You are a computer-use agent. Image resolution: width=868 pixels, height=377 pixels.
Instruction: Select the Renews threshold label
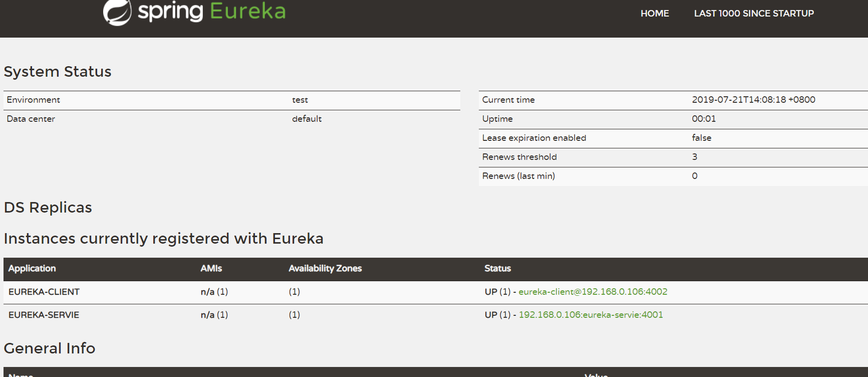519,157
